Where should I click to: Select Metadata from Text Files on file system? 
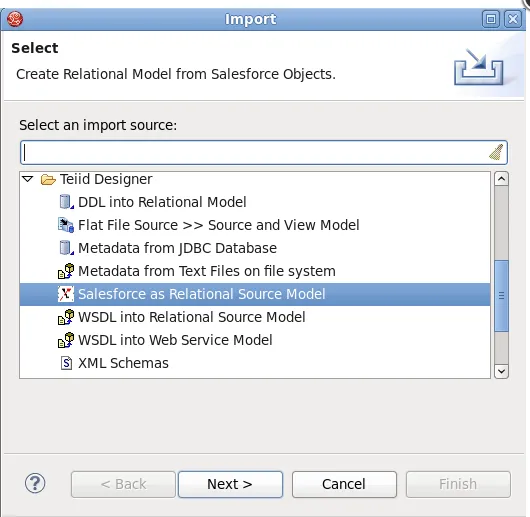(x=207, y=271)
